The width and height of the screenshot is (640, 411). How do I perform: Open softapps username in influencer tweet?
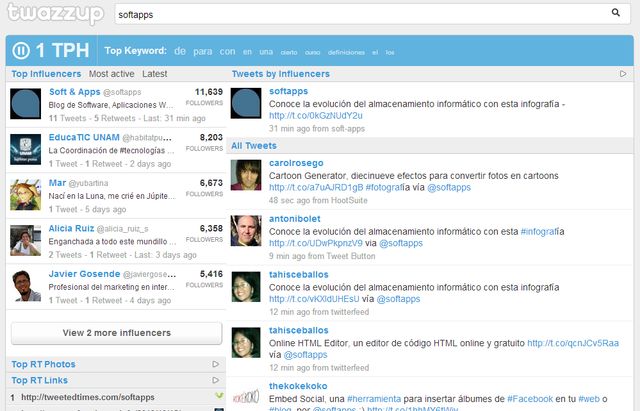pos(289,91)
